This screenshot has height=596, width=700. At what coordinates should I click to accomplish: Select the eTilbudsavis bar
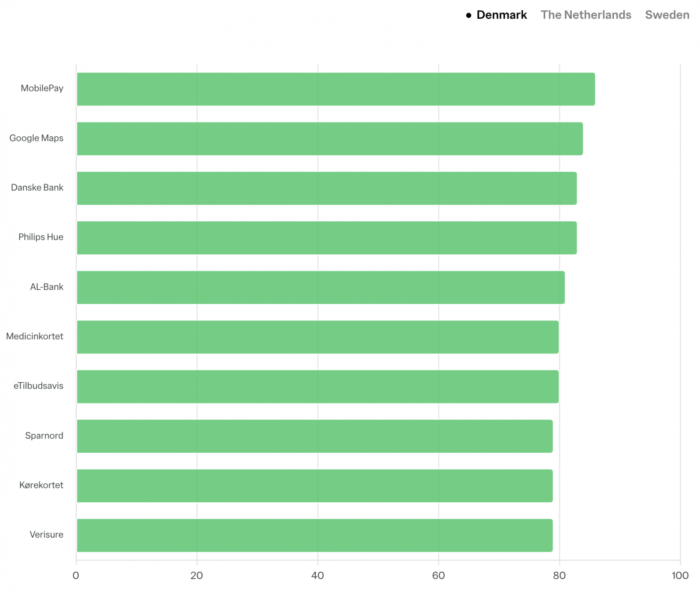tap(318, 386)
